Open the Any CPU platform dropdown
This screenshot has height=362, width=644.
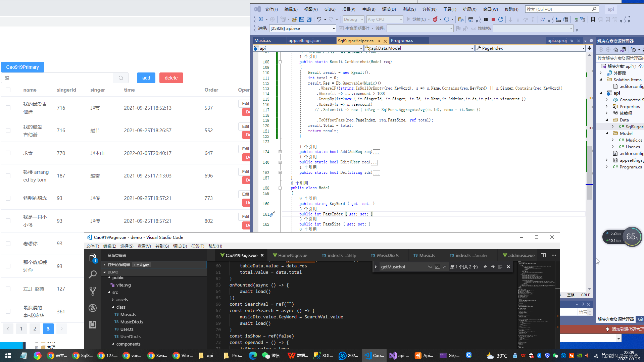385,19
